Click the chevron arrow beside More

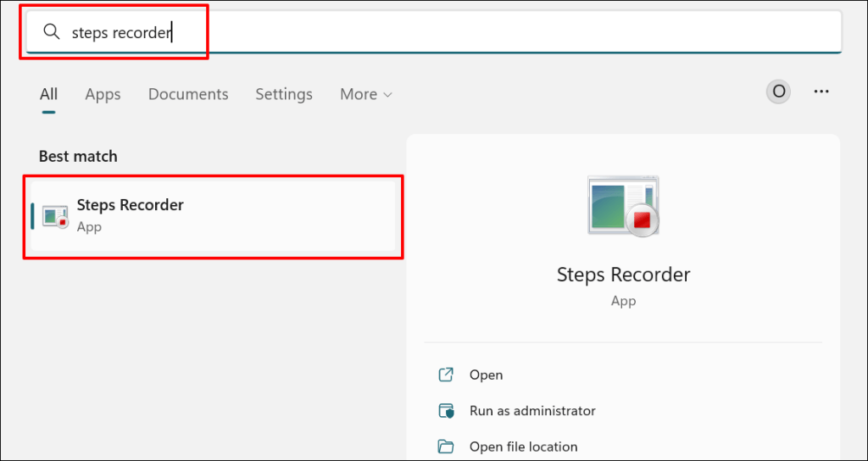coord(388,95)
